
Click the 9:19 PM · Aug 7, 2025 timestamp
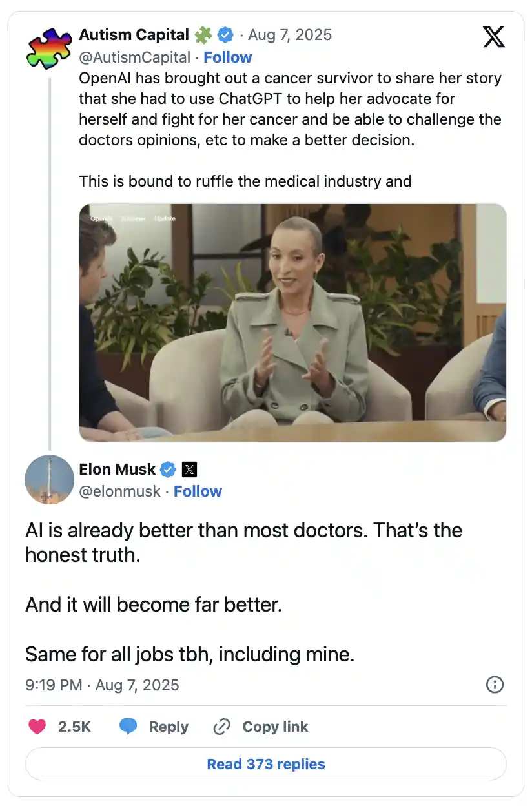pos(102,685)
